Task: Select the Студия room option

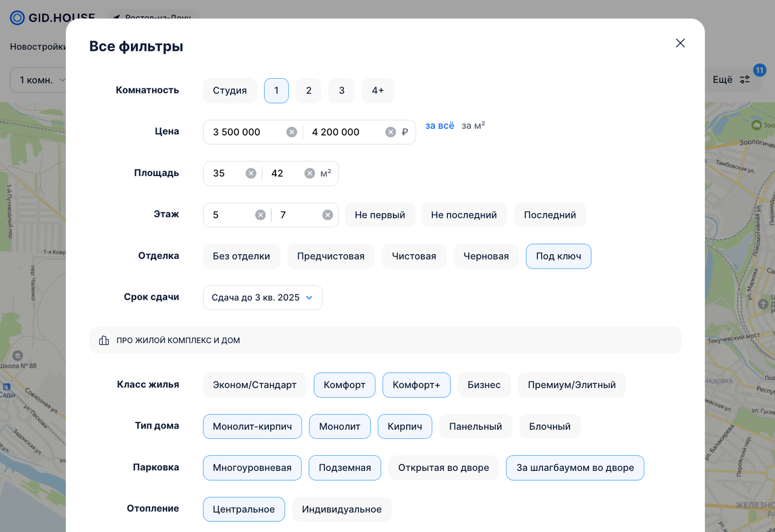Action: pyautogui.click(x=230, y=91)
